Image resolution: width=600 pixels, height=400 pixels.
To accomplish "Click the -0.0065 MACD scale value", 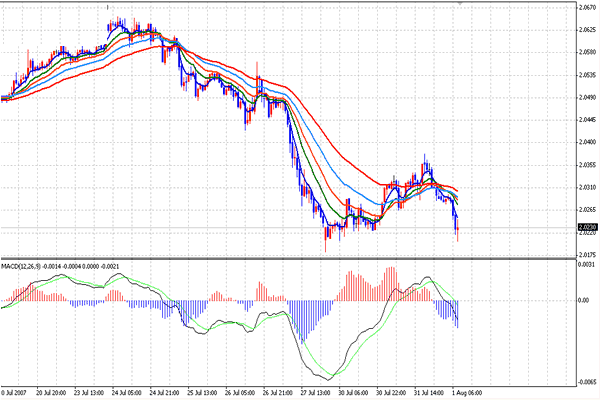I will 587,382.
